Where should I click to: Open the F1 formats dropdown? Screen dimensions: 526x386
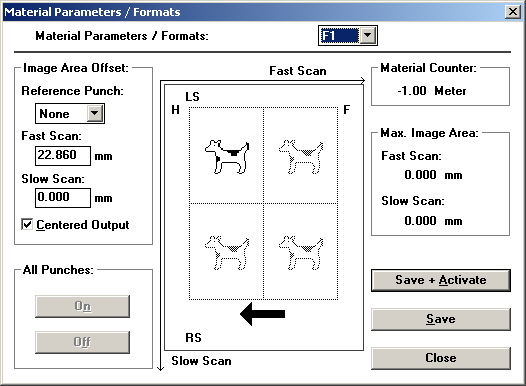pyautogui.click(x=368, y=35)
